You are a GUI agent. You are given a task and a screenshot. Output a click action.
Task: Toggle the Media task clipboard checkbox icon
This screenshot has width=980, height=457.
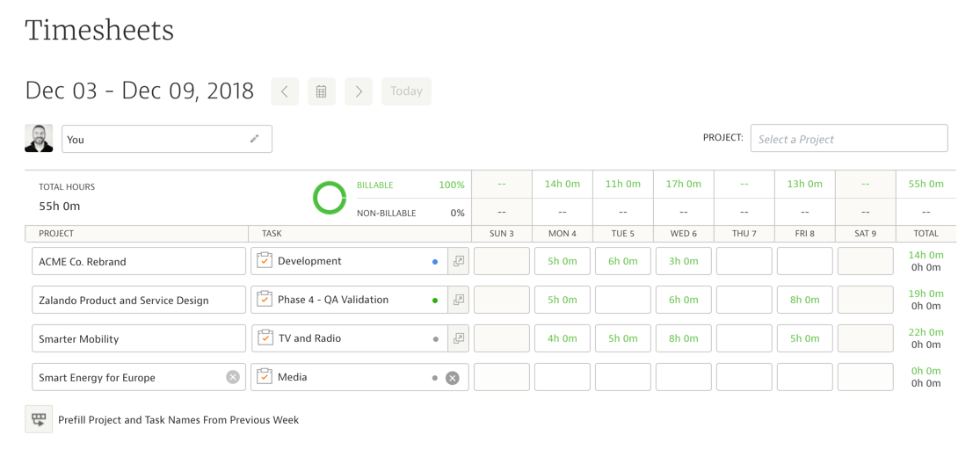[x=265, y=377]
